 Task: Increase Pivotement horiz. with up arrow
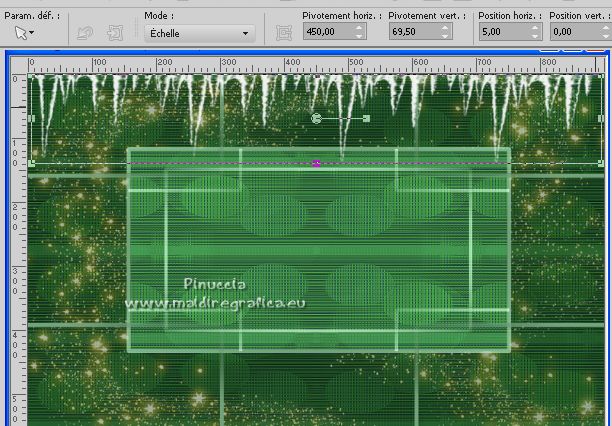coord(359,28)
